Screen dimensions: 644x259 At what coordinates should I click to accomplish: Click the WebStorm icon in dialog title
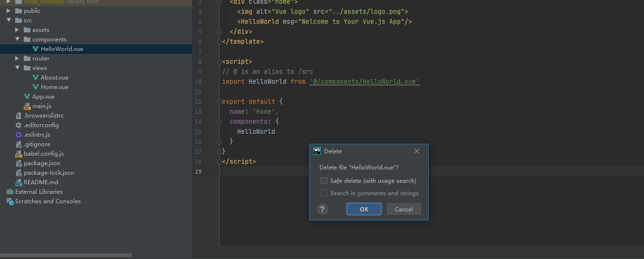[x=317, y=151]
